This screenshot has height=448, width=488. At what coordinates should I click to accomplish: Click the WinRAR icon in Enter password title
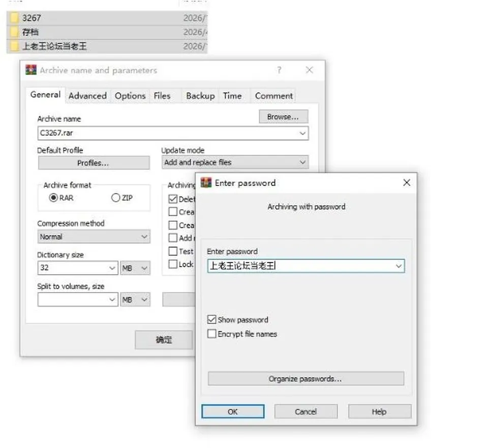point(206,182)
